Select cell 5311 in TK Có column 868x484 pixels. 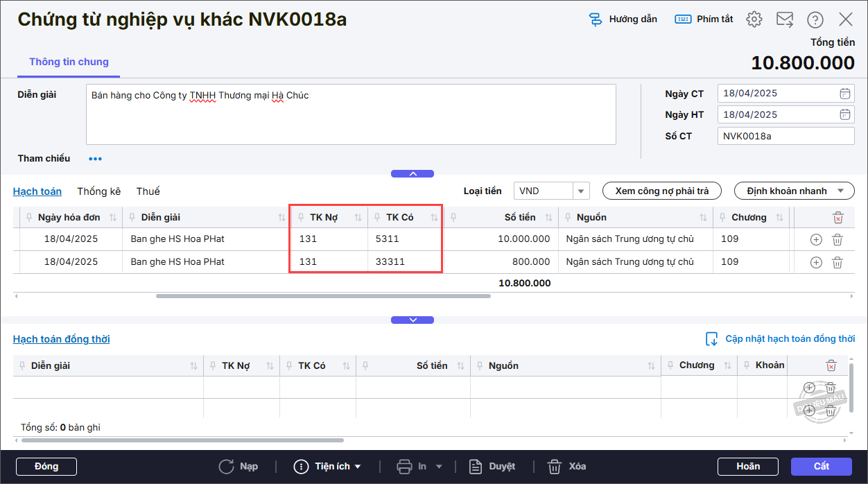pyautogui.click(x=406, y=239)
